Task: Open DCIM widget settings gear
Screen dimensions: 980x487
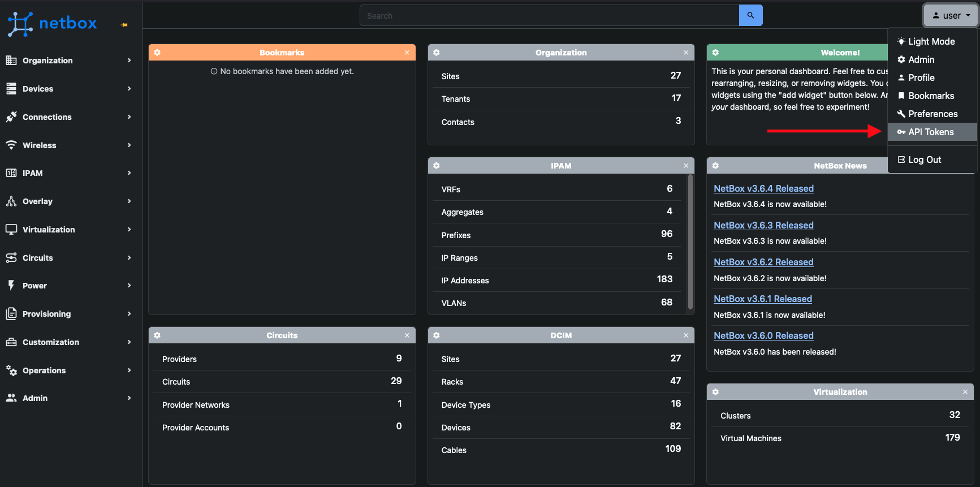Action: point(437,335)
